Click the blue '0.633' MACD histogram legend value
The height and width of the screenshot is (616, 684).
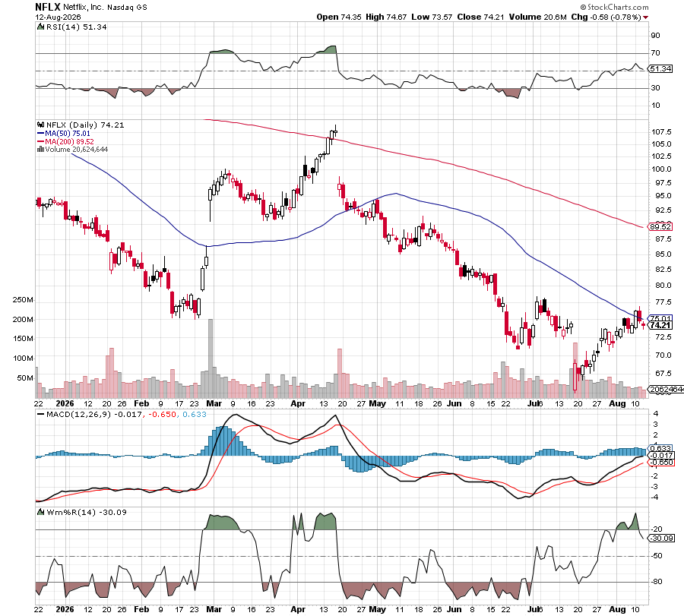coord(194,414)
